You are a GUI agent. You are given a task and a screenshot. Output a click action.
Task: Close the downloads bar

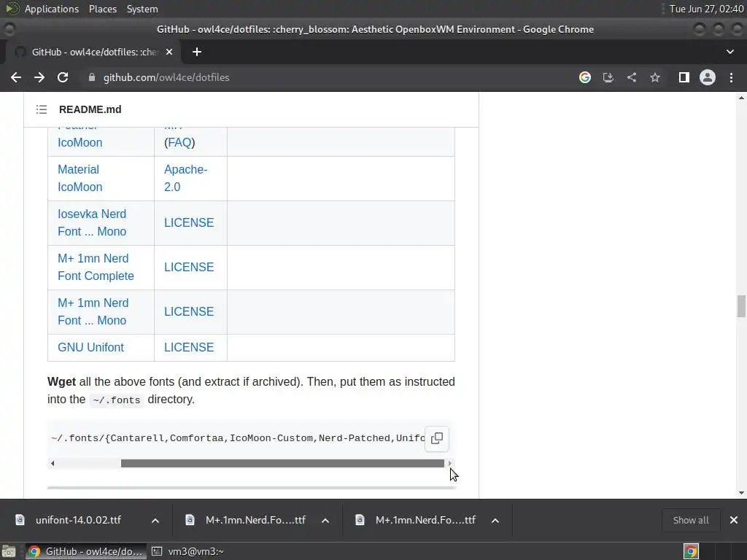tap(734, 520)
